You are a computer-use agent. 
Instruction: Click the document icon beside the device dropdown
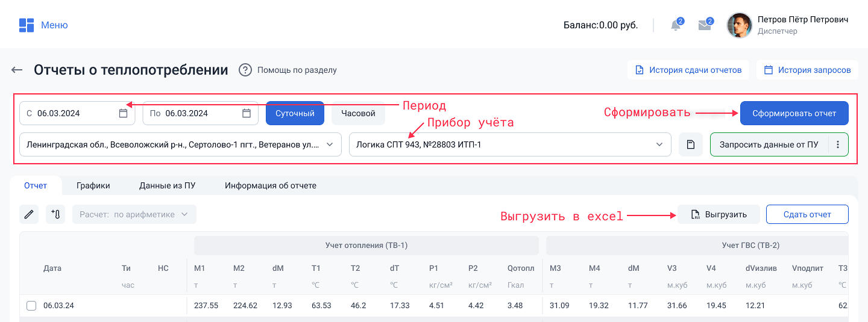pyautogui.click(x=691, y=144)
